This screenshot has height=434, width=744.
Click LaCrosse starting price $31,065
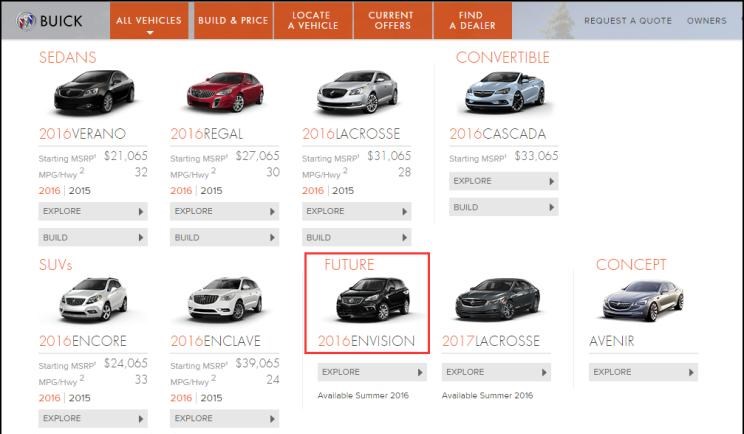click(x=389, y=156)
